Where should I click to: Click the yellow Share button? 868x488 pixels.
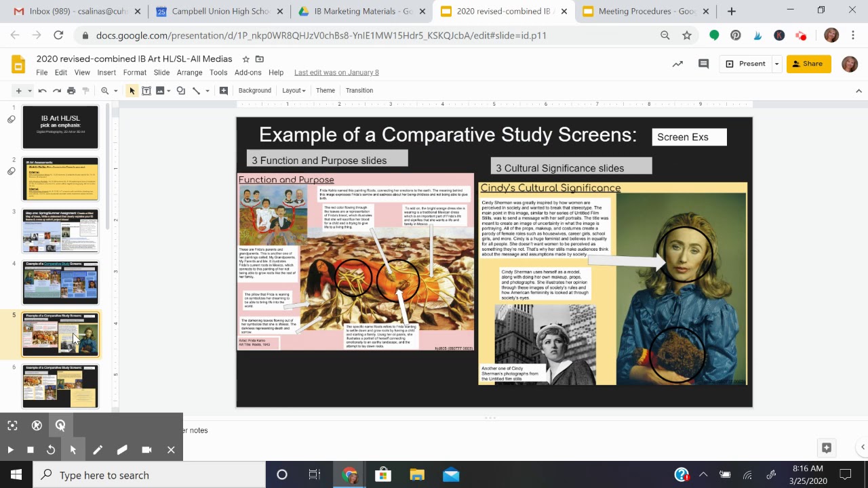(808, 64)
